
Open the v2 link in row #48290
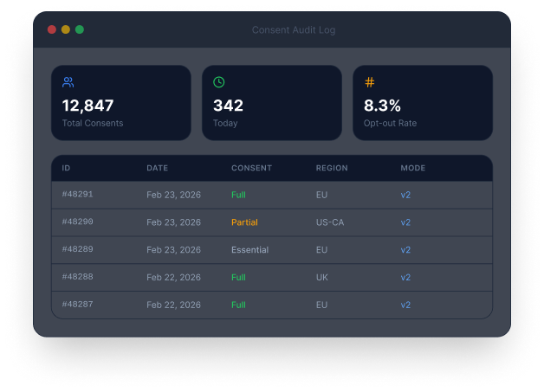(x=405, y=222)
